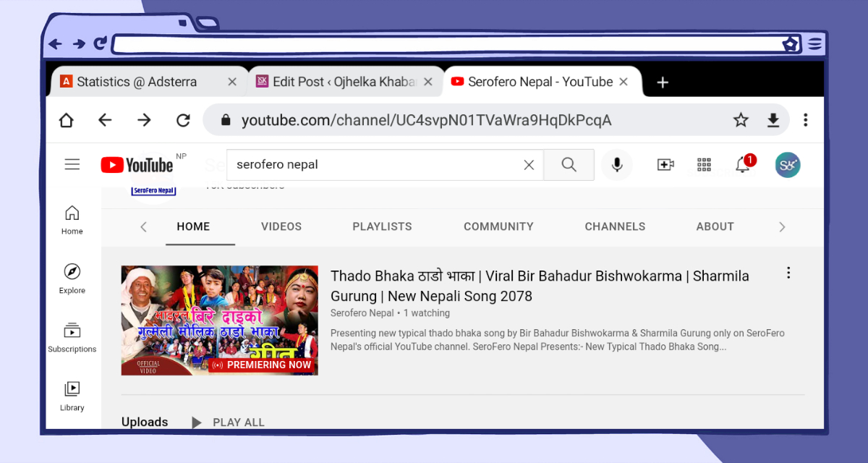The image size is (868, 463).
Task: Close the Statistics @ Adsterra tab
Action: click(232, 82)
